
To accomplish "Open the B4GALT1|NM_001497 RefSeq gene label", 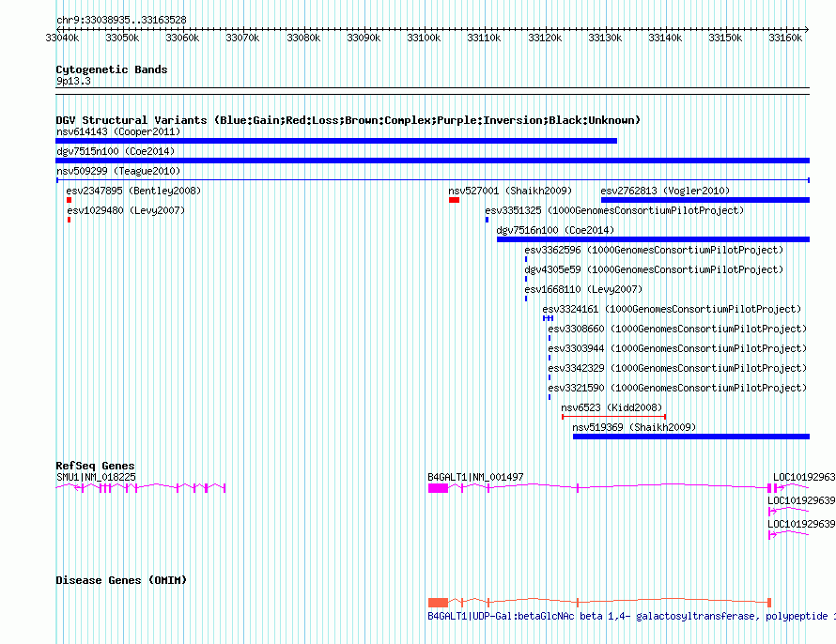I will [x=475, y=477].
